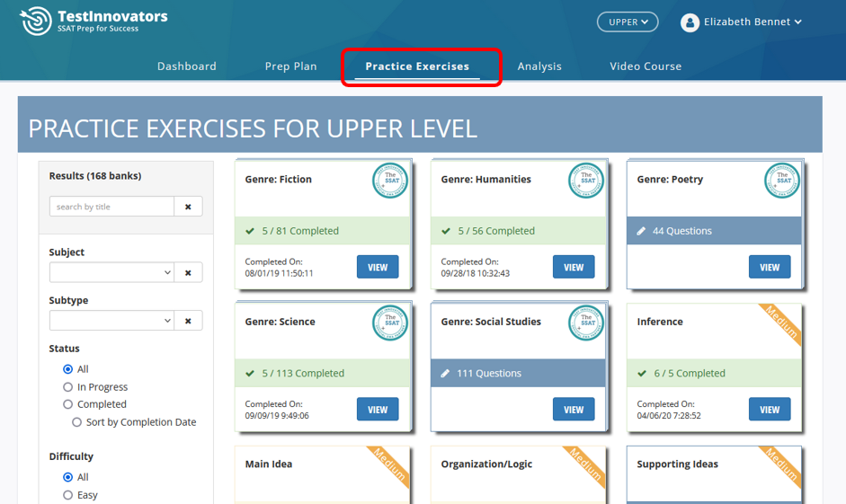Viewport: 846px width, 504px height.
Task: Select the In Progress status radio button
Action: (x=67, y=387)
